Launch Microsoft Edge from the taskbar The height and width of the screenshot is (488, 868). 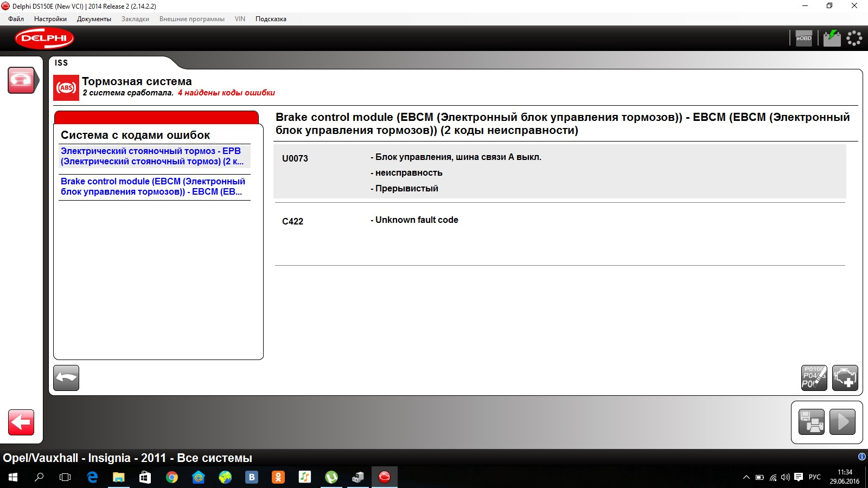point(92,477)
